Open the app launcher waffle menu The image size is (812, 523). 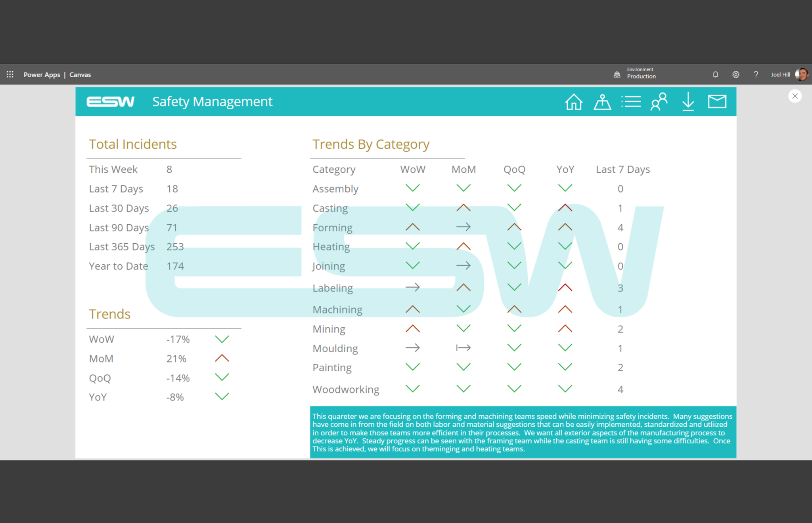click(x=10, y=74)
